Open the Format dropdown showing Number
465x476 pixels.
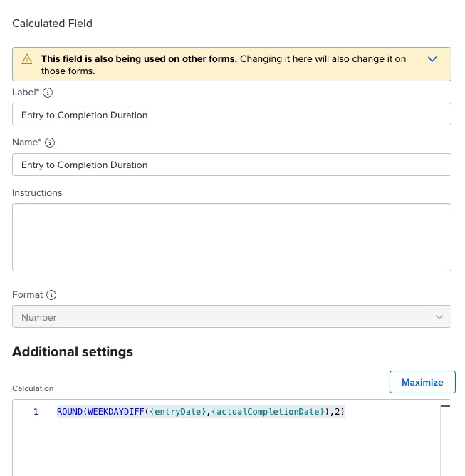(x=231, y=317)
